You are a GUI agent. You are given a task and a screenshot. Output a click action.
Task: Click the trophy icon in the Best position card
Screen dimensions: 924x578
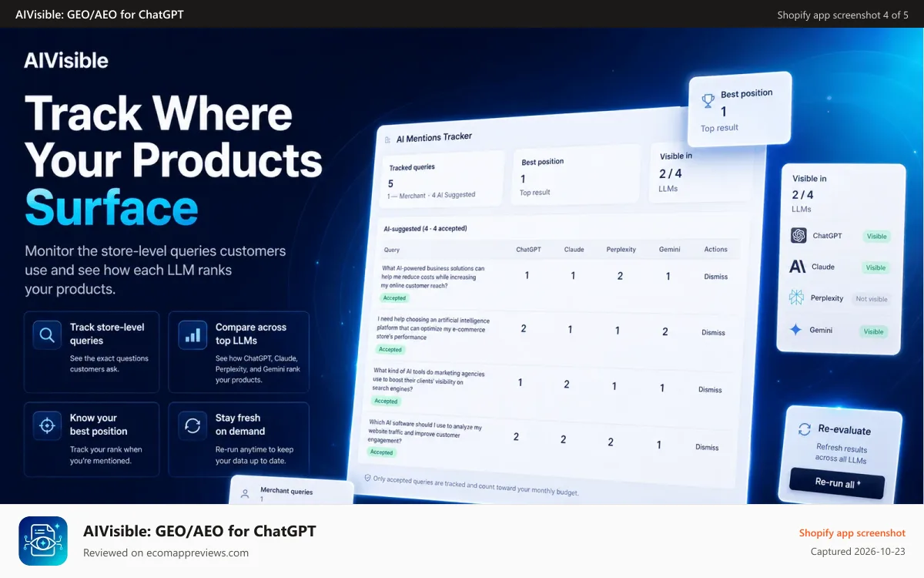pyautogui.click(x=708, y=100)
